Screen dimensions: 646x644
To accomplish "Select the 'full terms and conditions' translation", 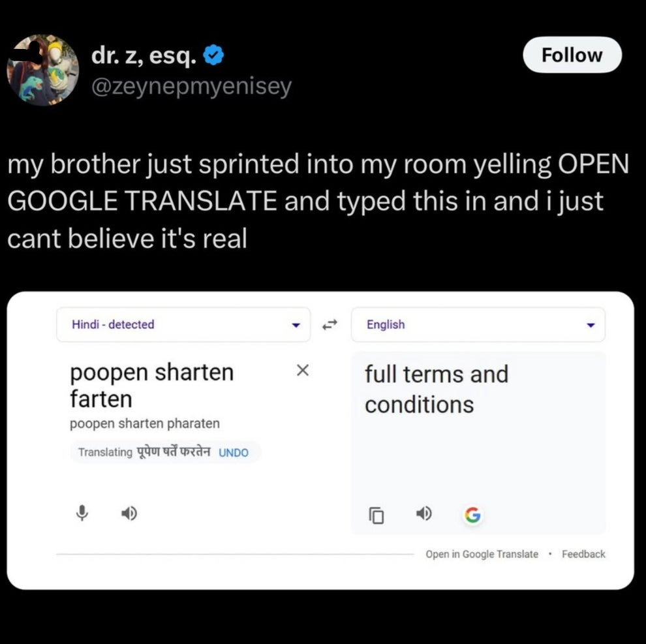I will click(x=436, y=390).
